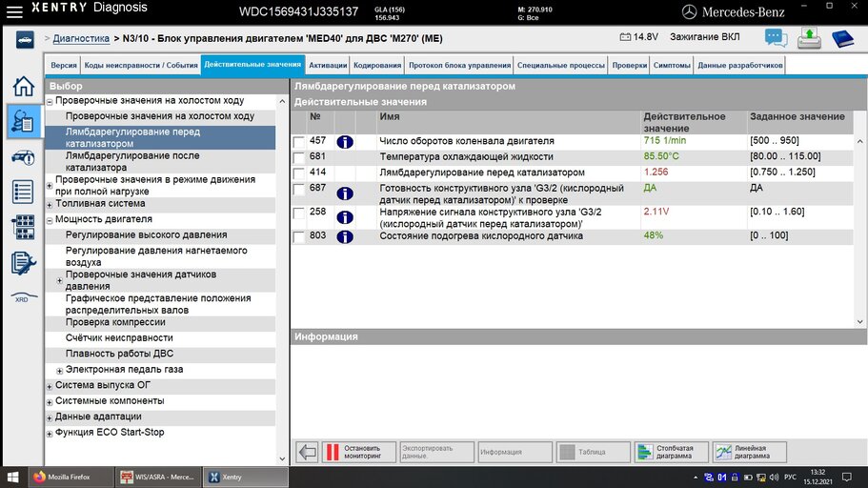Open the notification center in the taskbar
The height and width of the screenshot is (488, 868).
847,477
